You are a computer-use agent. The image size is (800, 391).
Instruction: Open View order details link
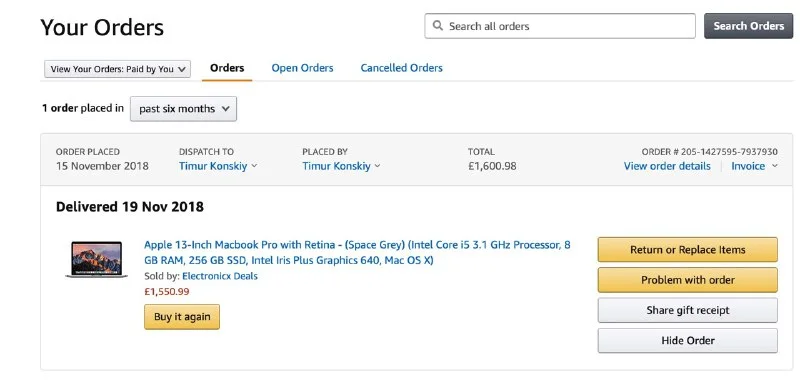[667, 166]
